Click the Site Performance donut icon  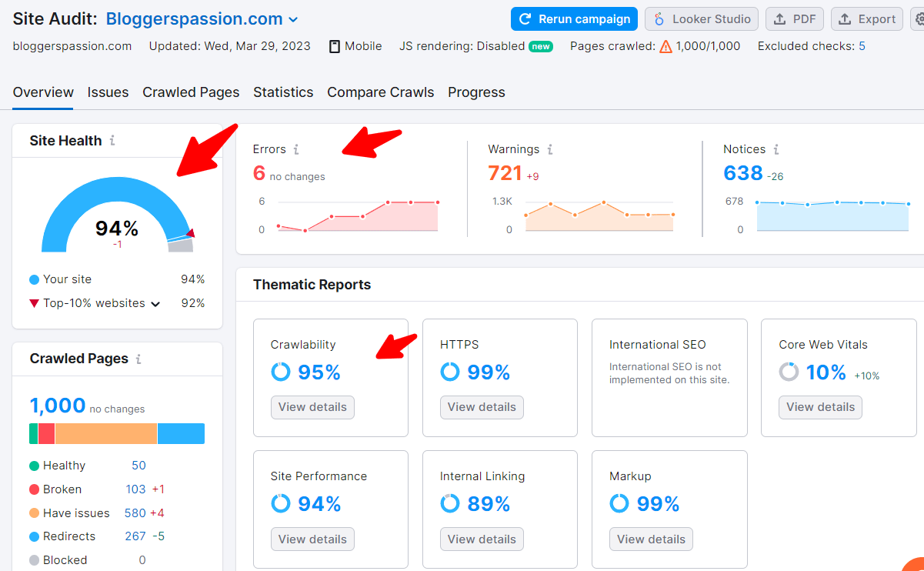point(281,504)
